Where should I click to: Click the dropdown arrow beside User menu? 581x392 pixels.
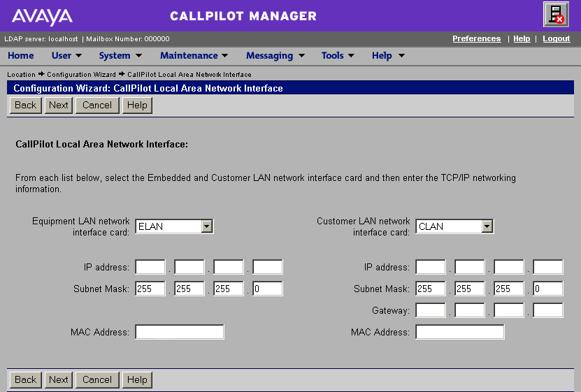point(78,56)
